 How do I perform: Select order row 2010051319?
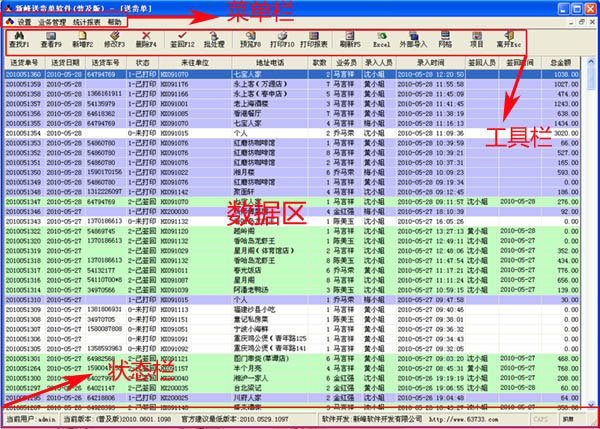292,251
